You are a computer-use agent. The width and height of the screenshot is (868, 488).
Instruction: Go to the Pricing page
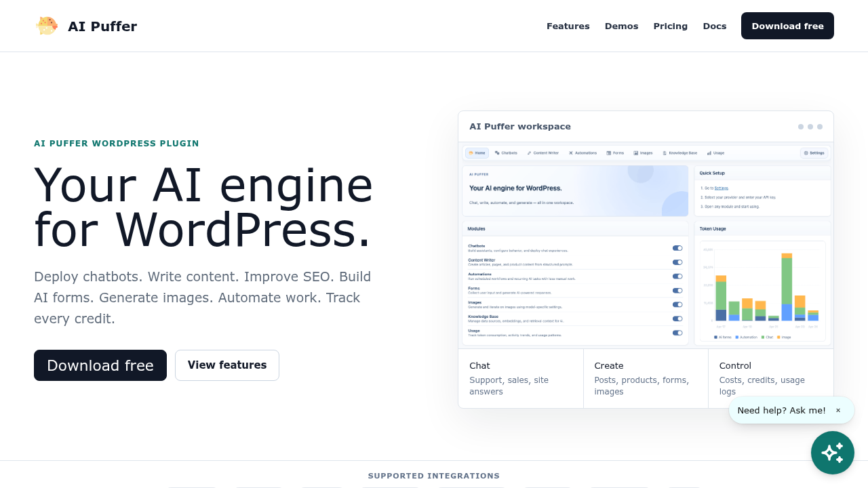671,26
